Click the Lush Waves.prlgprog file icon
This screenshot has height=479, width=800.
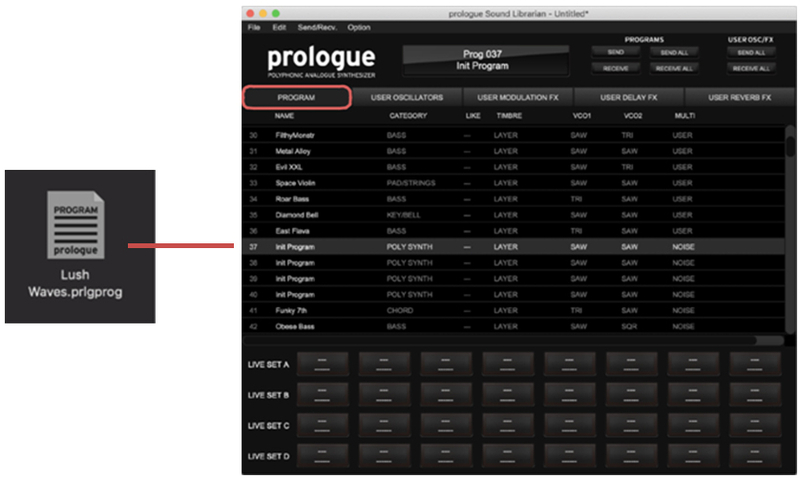pos(76,224)
